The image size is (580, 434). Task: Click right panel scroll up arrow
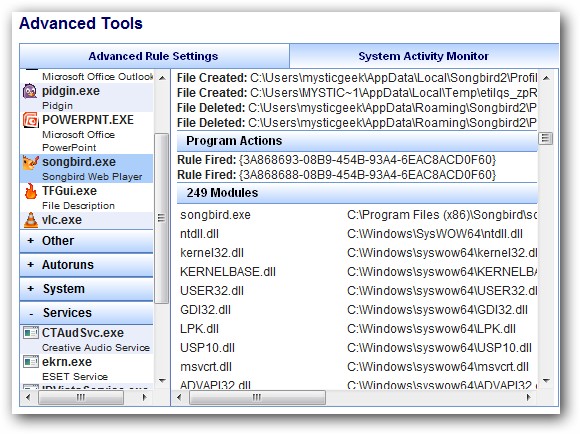point(546,78)
